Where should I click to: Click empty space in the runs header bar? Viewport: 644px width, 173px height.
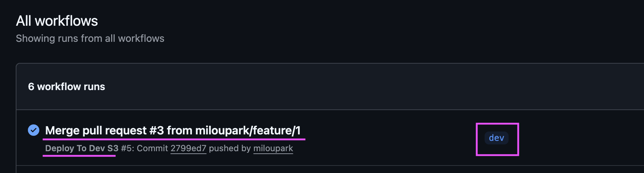point(322,86)
